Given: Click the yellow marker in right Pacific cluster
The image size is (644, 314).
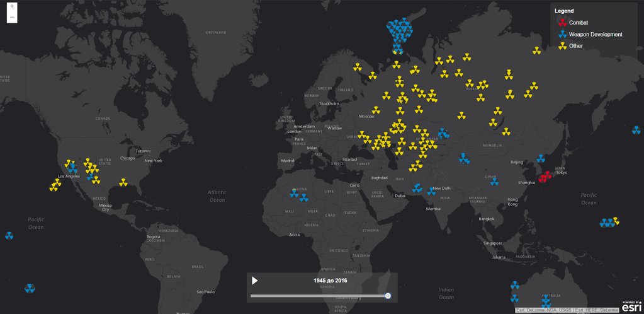Looking at the screenshot, I should click(616, 221).
